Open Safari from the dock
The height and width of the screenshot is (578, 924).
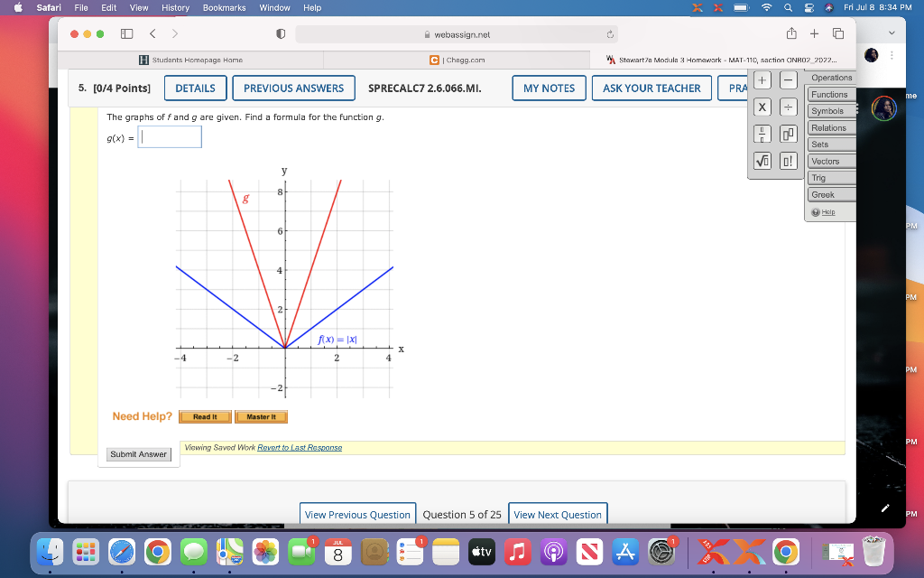122,552
